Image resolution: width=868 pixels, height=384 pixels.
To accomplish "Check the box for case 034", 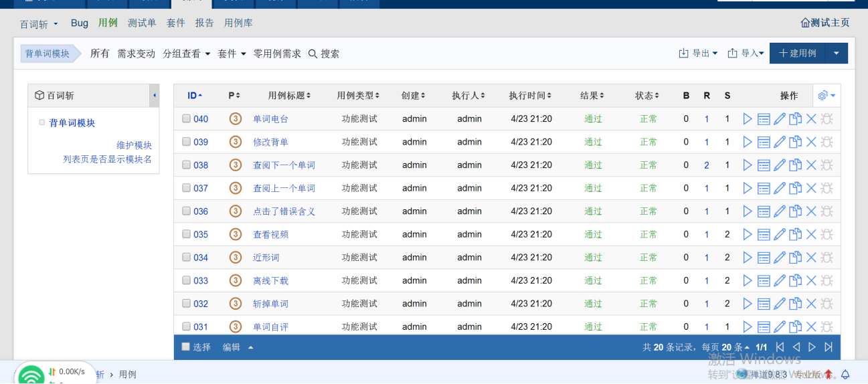I will pos(186,257).
